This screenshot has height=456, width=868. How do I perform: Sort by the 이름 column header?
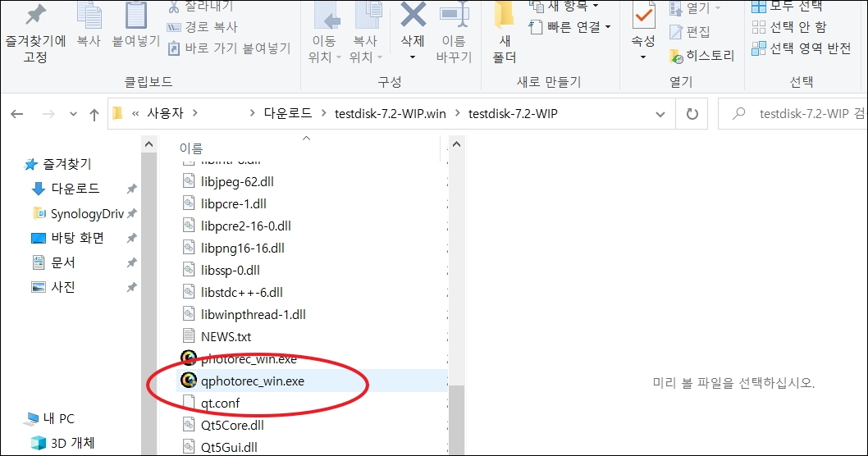pyautogui.click(x=191, y=148)
